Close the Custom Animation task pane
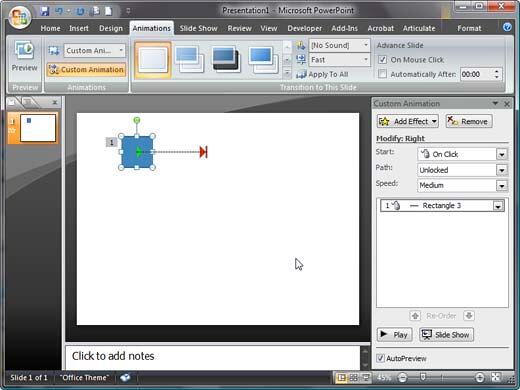This screenshot has width=520, height=390. (x=507, y=104)
